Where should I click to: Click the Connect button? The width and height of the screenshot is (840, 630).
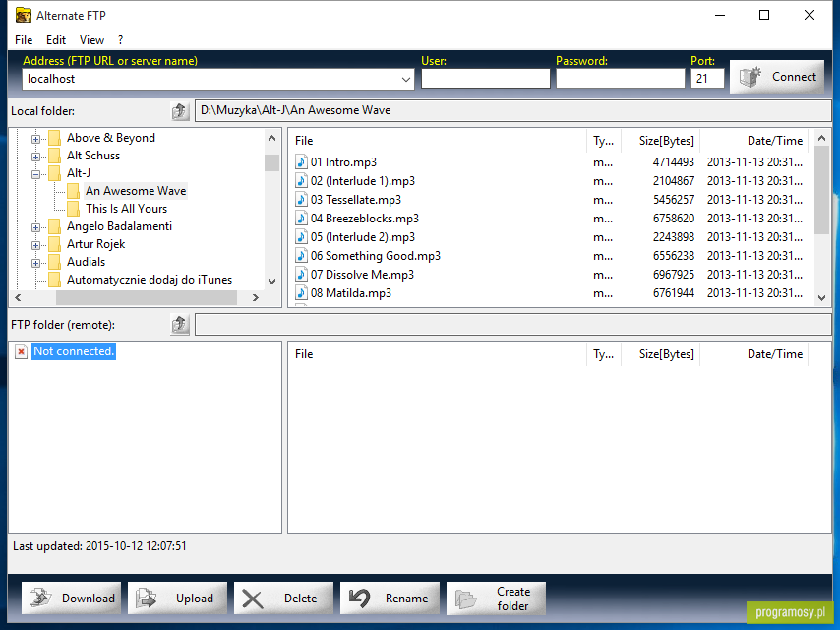point(777,77)
